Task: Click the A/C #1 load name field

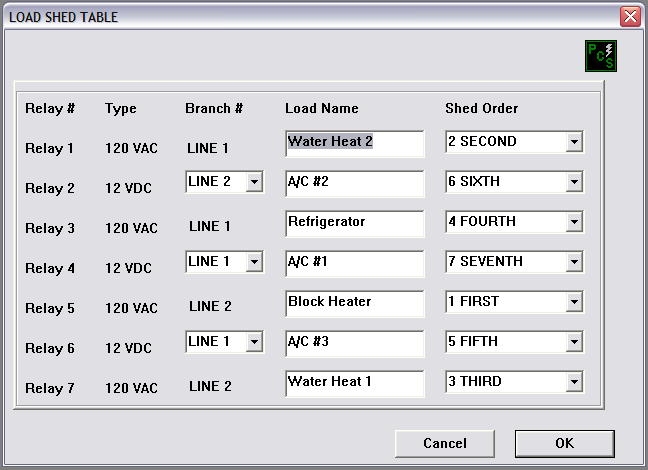Action: 355,263
